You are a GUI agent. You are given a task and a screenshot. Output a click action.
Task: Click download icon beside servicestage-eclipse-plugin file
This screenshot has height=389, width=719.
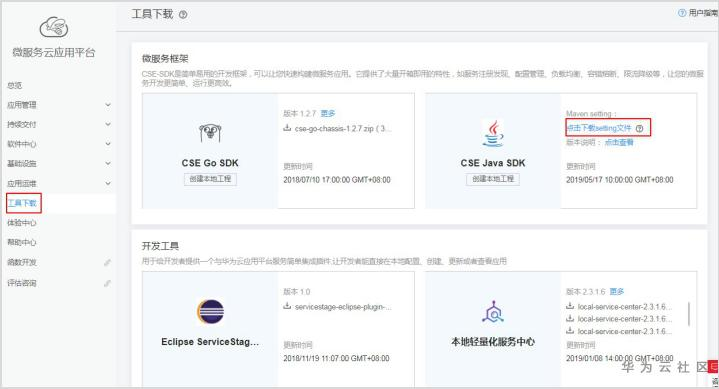tap(287, 306)
